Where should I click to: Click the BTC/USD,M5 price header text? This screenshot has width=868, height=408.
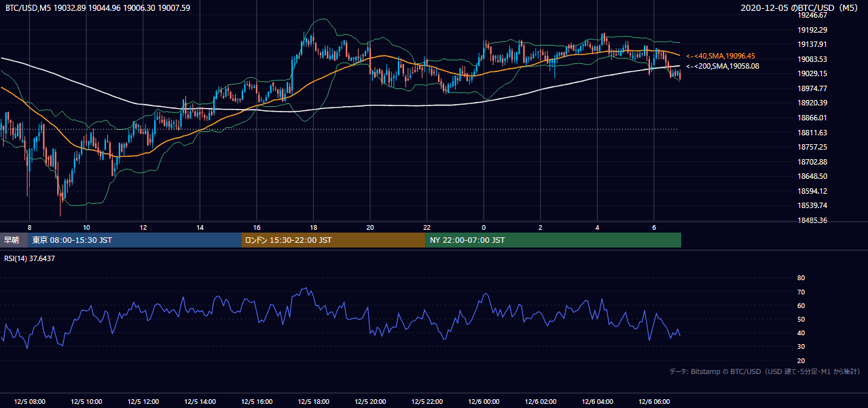98,7
